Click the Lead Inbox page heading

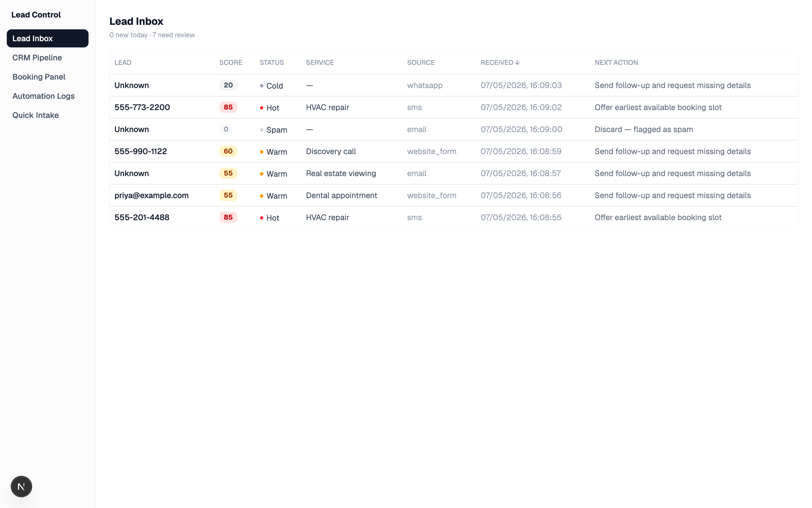click(136, 21)
